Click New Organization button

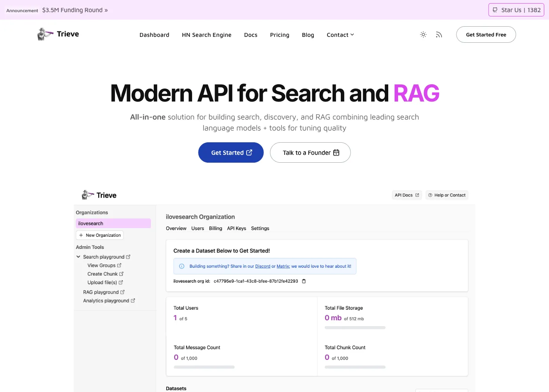(x=100, y=235)
